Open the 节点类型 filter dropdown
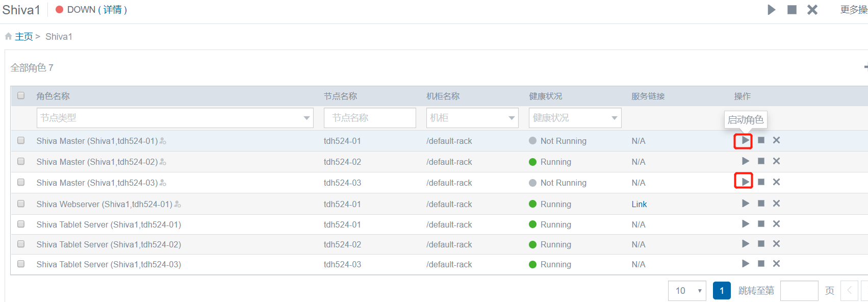The height and width of the screenshot is (302, 868). (175, 118)
